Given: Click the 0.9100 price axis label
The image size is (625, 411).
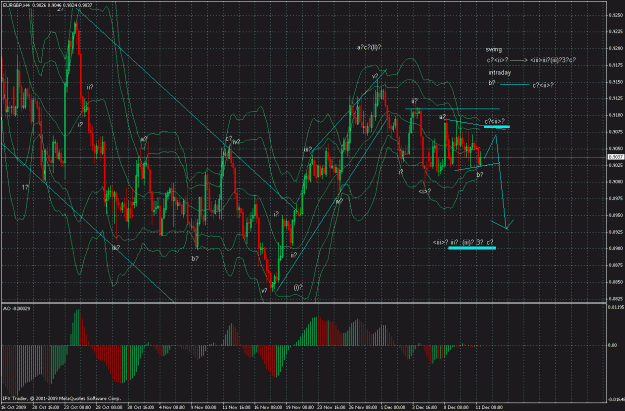Looking at the screenshot, I should click(x=615, y=115).
